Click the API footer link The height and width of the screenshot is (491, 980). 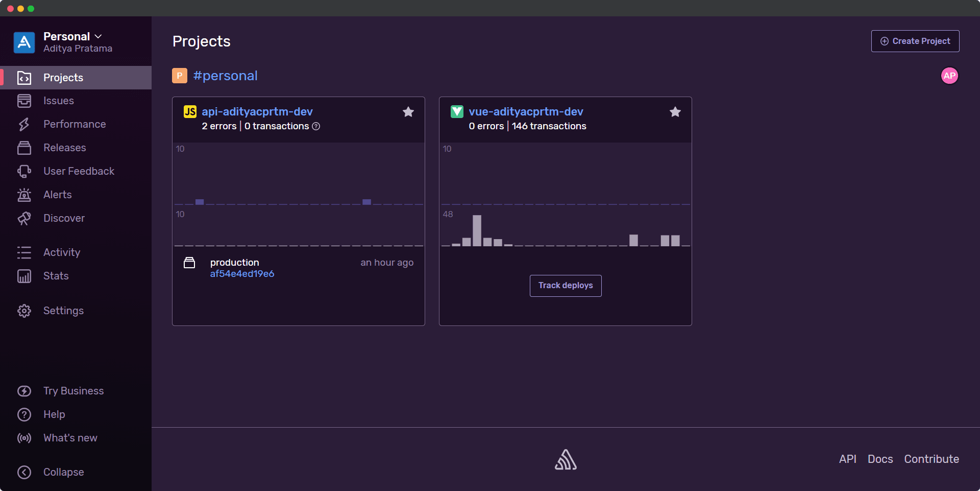(848, 459)
